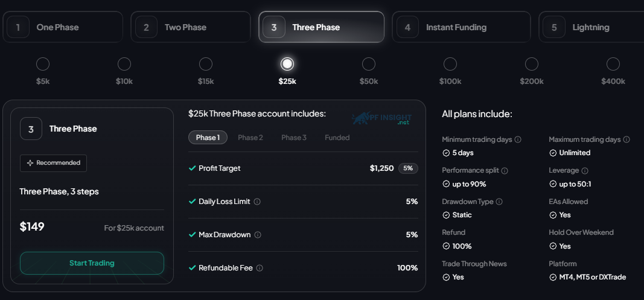This screenshot has width=644, height=300.
Task: Click the 5% profit target badge
Action: coord(408,168)
